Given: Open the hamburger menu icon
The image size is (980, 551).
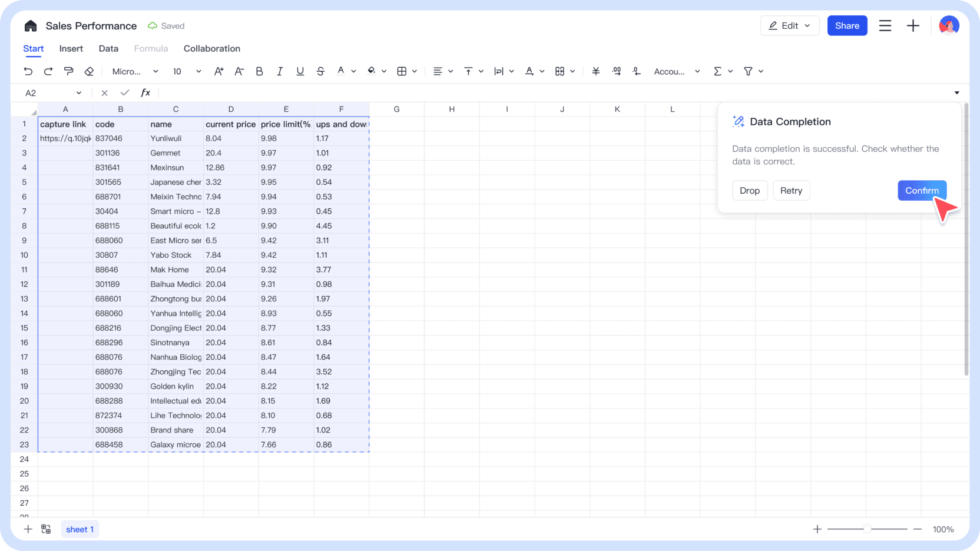Looking at the screenshot, I should 885,26.
